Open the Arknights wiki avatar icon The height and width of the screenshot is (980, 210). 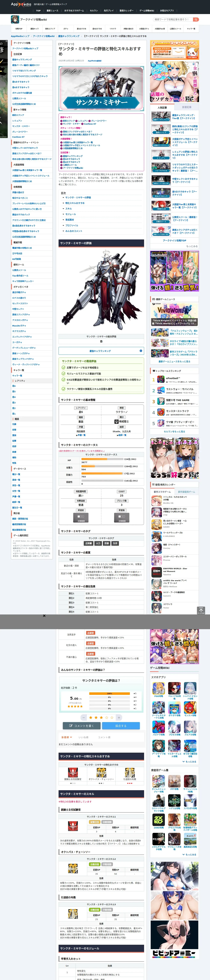click(15, 19)
